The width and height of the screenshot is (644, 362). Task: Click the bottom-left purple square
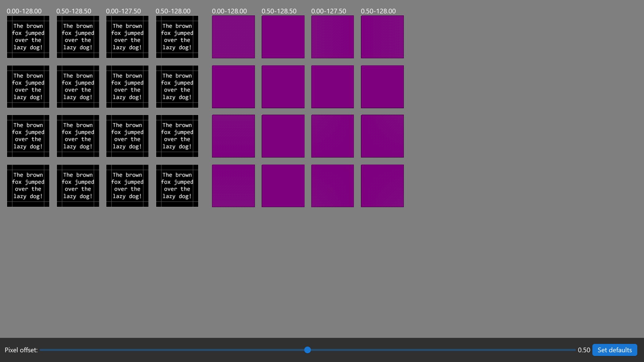coord(233,186)
